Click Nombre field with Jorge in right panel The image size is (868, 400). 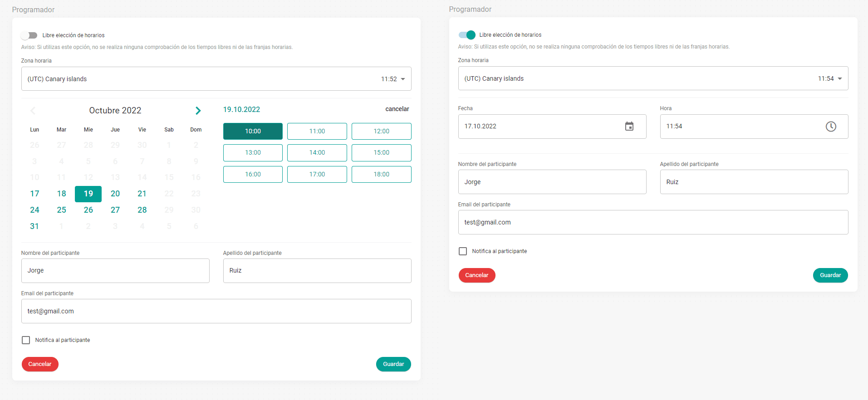552,182
